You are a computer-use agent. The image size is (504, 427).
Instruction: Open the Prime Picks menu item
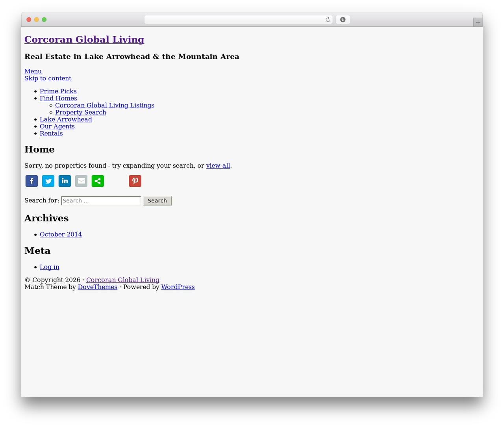(x=58, y=91)
